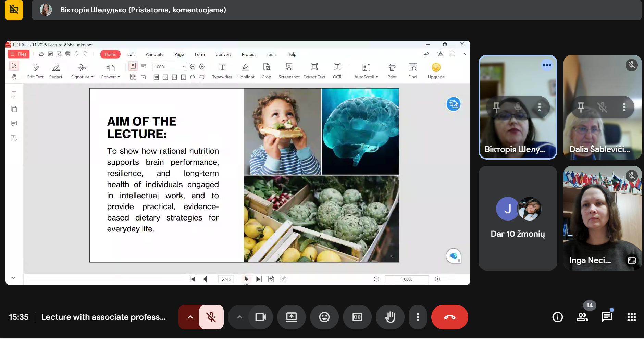Expand video settings arrow beside camera
Viewport: 644px width, 339px height.
239,317
